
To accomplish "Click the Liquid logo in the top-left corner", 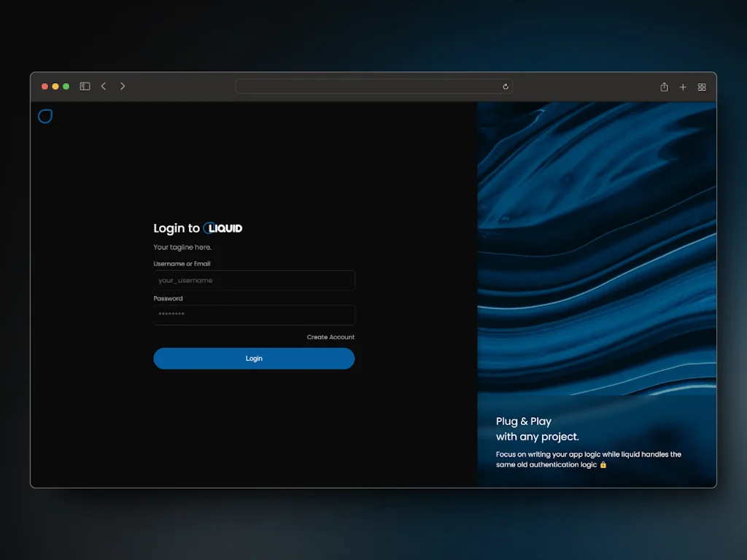I will [x=44, y=116].
